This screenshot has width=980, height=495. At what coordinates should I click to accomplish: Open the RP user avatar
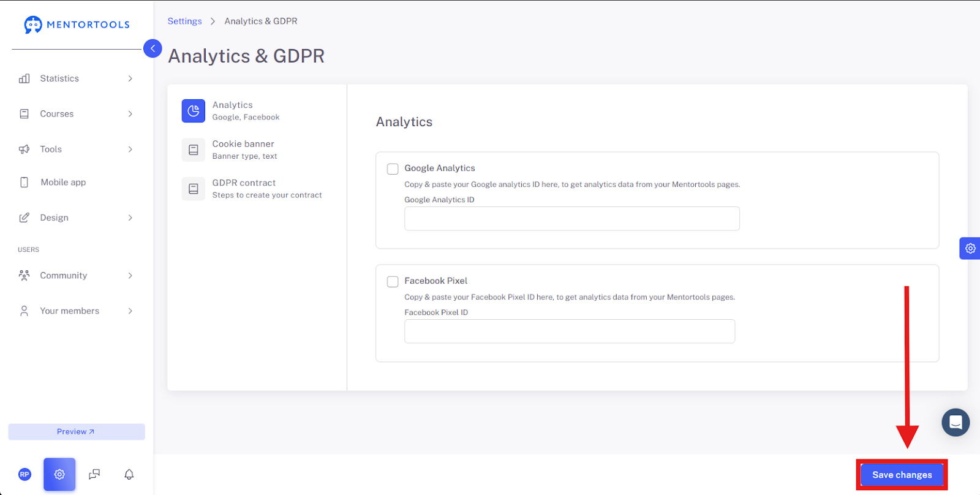[x=24, y=474]
